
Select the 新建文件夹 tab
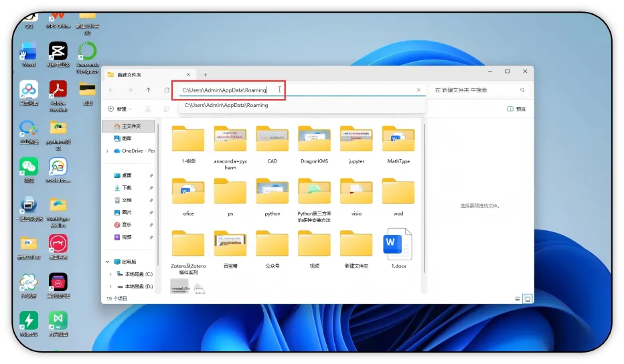[149, 75]
